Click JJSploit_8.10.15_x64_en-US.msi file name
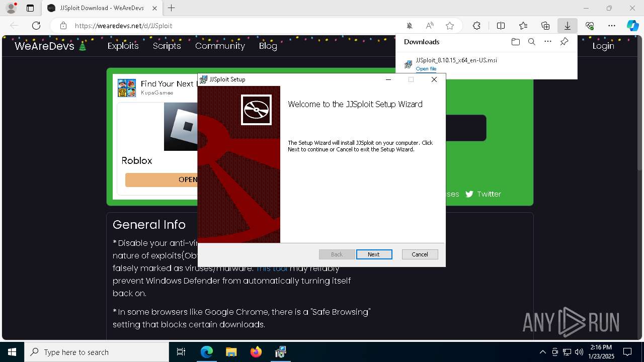This screenshot has height=362, width=644. (456, 60)
